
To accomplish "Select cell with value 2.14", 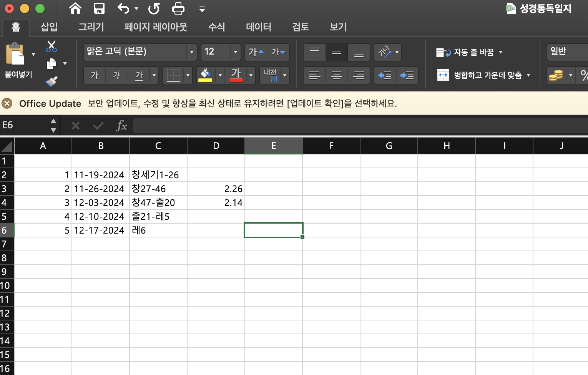I will (216, 202).
